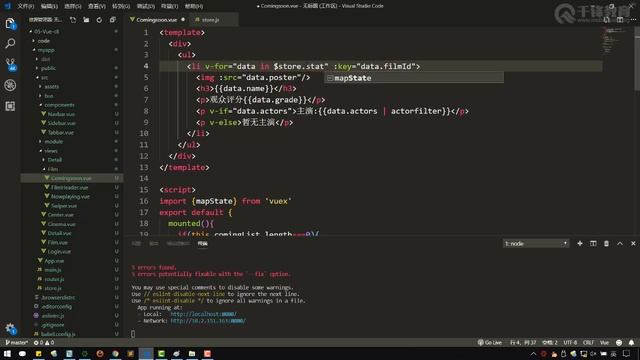
Task: Show hidden system tray icons chevron
Action: tap(533, 354)
